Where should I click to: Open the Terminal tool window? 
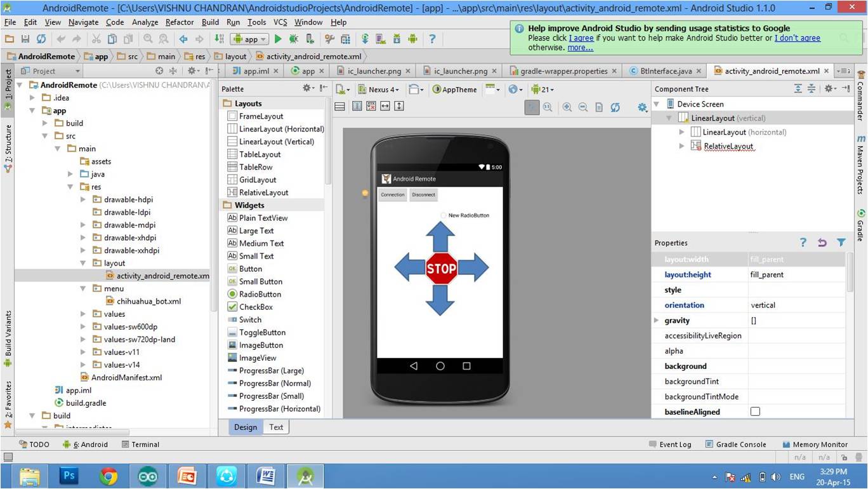pyautogui.click(x=140, y=445)
